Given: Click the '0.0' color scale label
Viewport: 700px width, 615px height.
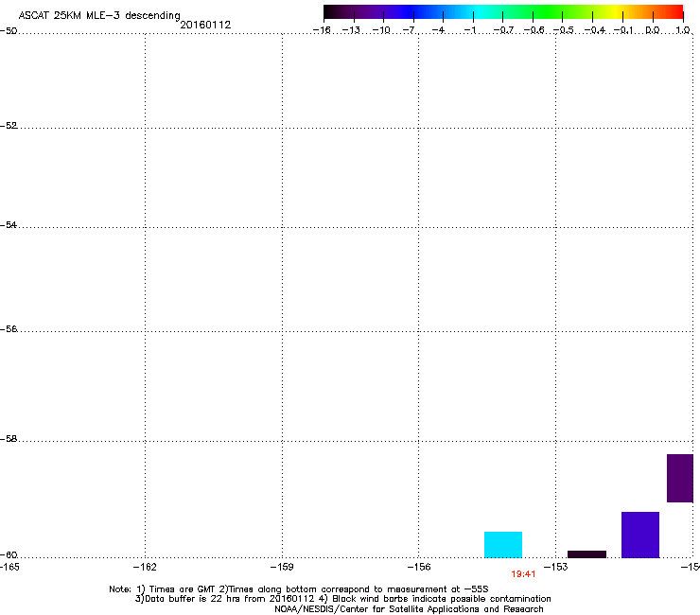Looking at the screenshot, I should coord(653,30).
